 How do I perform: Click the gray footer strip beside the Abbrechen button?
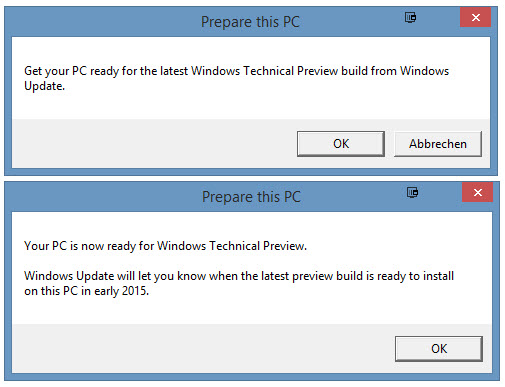point(154,144)
